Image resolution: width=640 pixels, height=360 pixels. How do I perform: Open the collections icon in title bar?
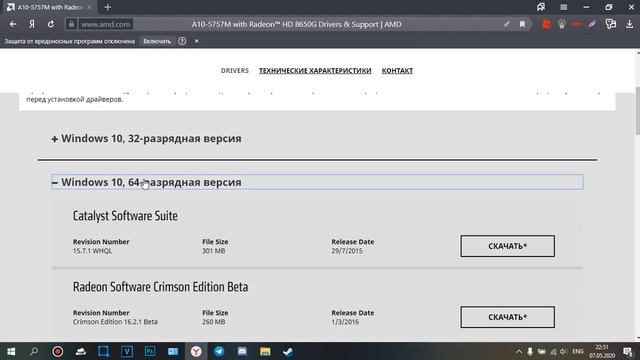click(x=541, y=7)
